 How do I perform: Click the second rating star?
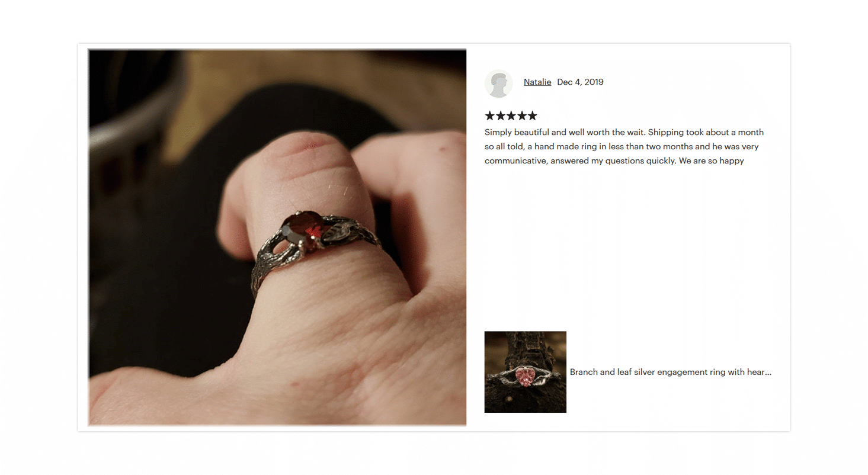pyautogui.click(x=501, y=115)
